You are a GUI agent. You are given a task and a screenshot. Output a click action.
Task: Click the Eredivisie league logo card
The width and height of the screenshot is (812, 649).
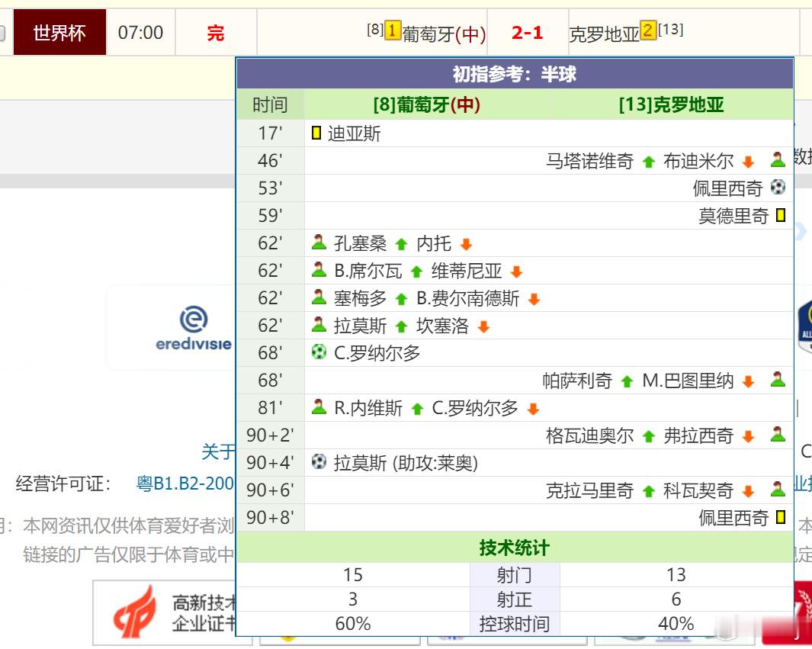[x=172, y=327]
